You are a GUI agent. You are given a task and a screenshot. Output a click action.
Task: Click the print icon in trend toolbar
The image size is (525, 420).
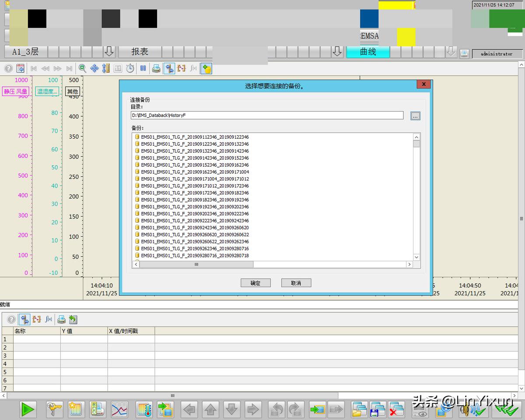(156, 68)
